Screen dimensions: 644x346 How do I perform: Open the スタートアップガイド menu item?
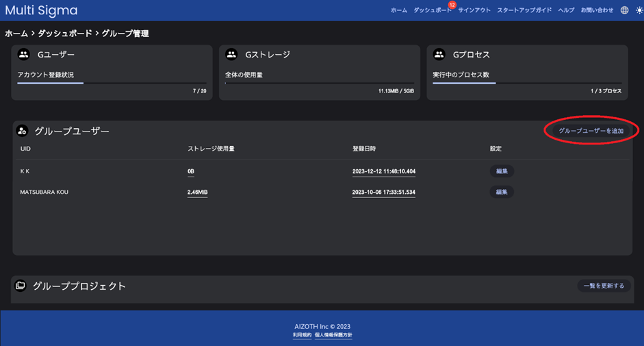coord(524,10)
